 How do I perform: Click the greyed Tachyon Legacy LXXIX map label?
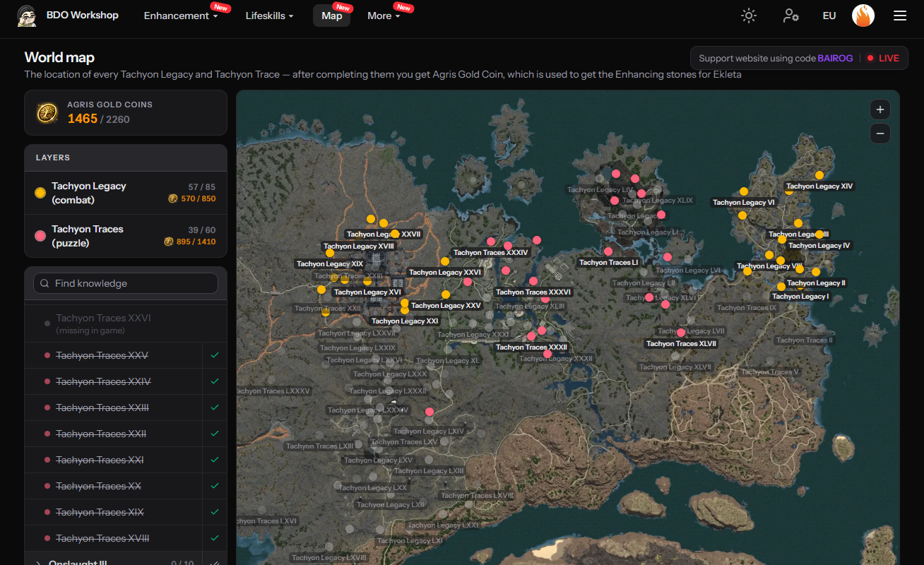click(x=358, y=348)
